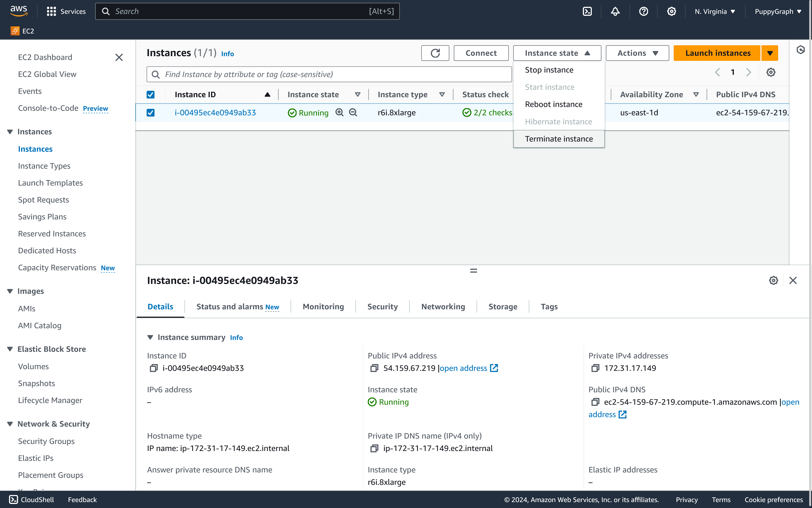The width and height of the screenshot is (812, 508).
Task: Open the notifications bell
Action: coord(615,11)
